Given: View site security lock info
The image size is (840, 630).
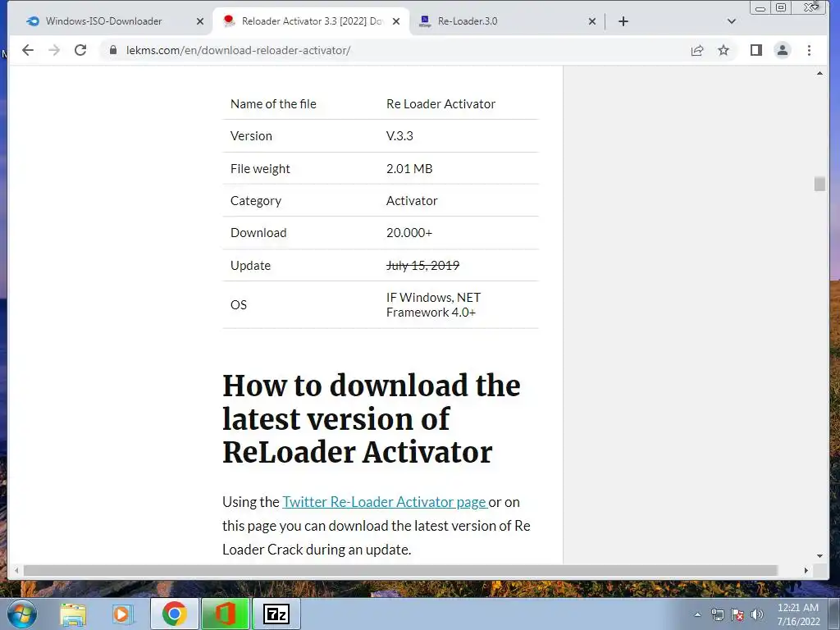Looking at the screenshot, I should click(x=113, y=50).
